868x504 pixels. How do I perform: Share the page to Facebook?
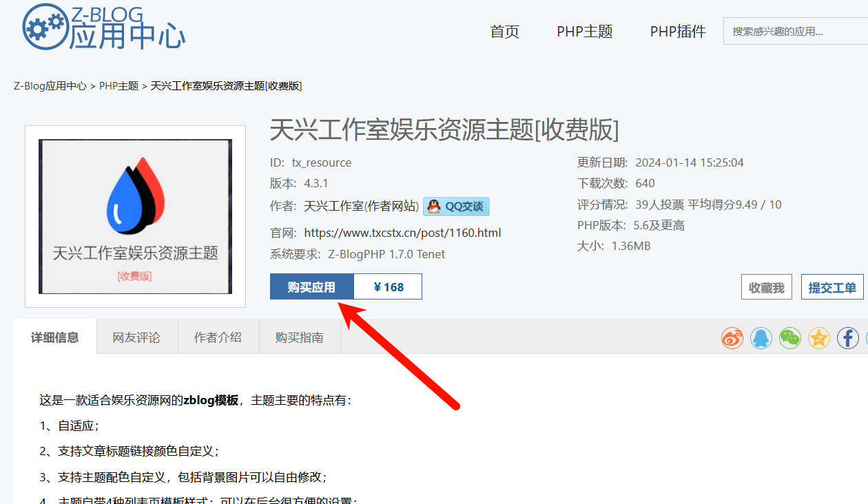point(847,337)
